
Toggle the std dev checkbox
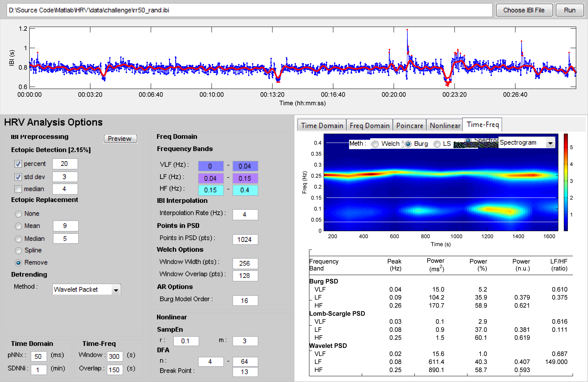pyautogui.click(x=18, y=177)
